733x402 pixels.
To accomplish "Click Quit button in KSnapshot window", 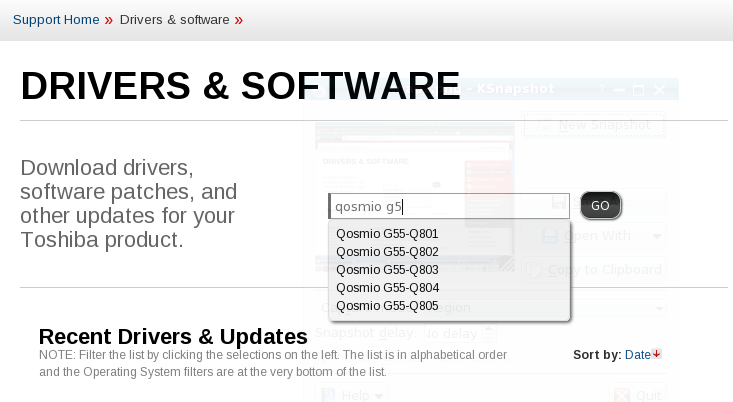I will tap(638, 395).
